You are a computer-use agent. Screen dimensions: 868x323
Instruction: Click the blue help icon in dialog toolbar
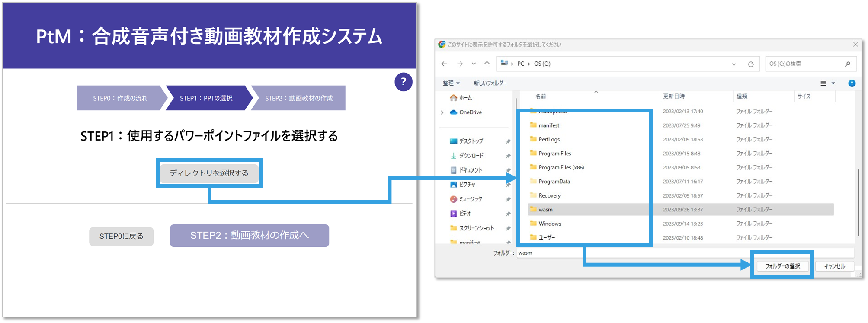852,83
